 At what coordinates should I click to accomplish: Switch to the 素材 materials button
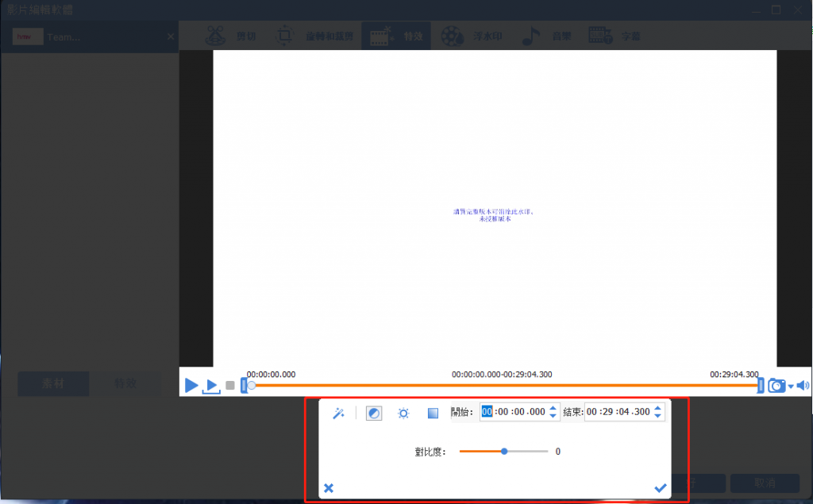(53, 383)
